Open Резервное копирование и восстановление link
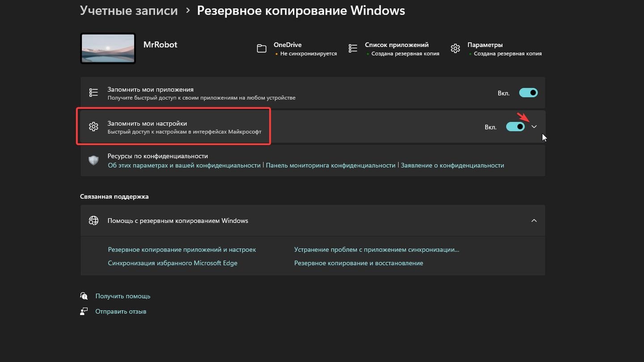The height and width of the screenshot is (362, 644). pyautogui.click(x=359, y=263)
